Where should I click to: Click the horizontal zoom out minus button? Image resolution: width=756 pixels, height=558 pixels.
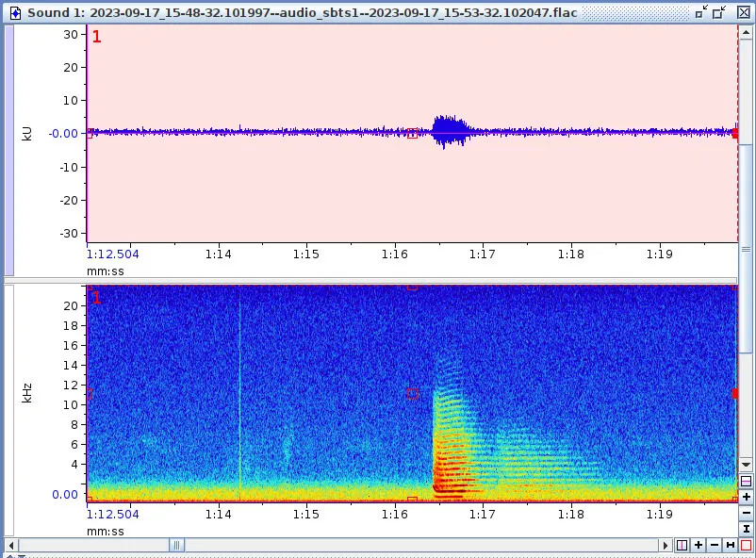click(715, 546)
